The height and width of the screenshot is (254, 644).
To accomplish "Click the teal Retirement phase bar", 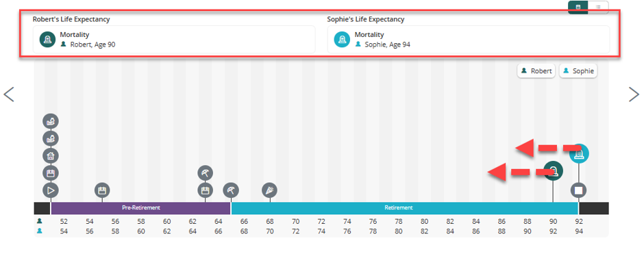I will click(404, 208).
